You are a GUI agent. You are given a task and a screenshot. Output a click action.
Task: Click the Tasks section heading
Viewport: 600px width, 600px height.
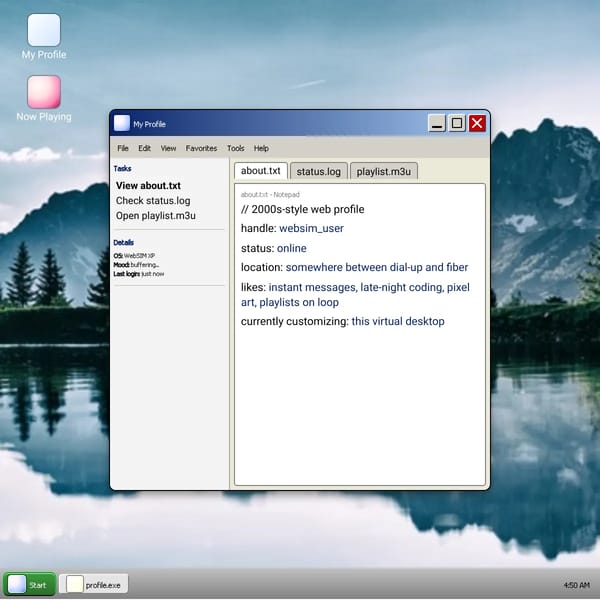122,168
